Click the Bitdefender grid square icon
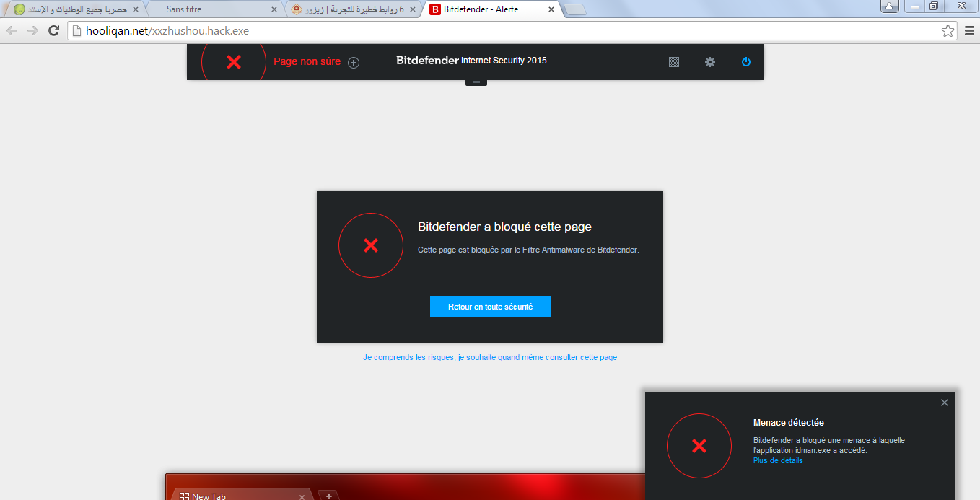Viewport: 980px width, 500px height. click(x=674, y=62)
